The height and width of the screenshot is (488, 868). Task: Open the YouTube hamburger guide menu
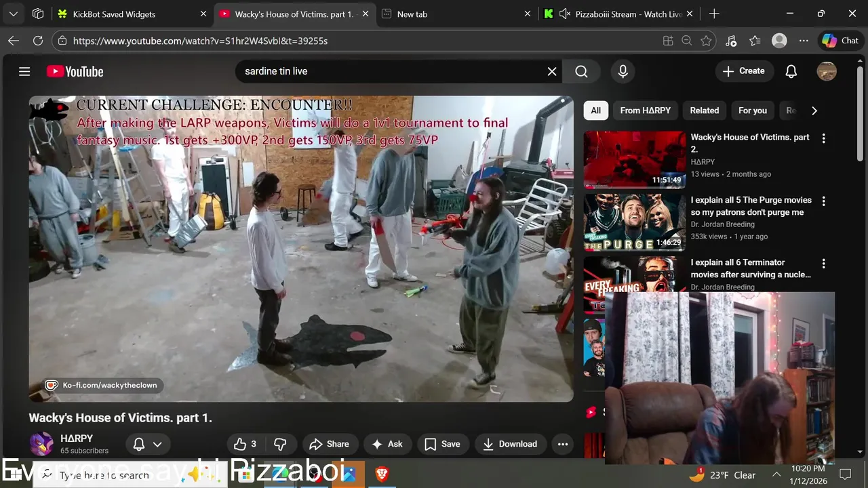tap(24, 71)
